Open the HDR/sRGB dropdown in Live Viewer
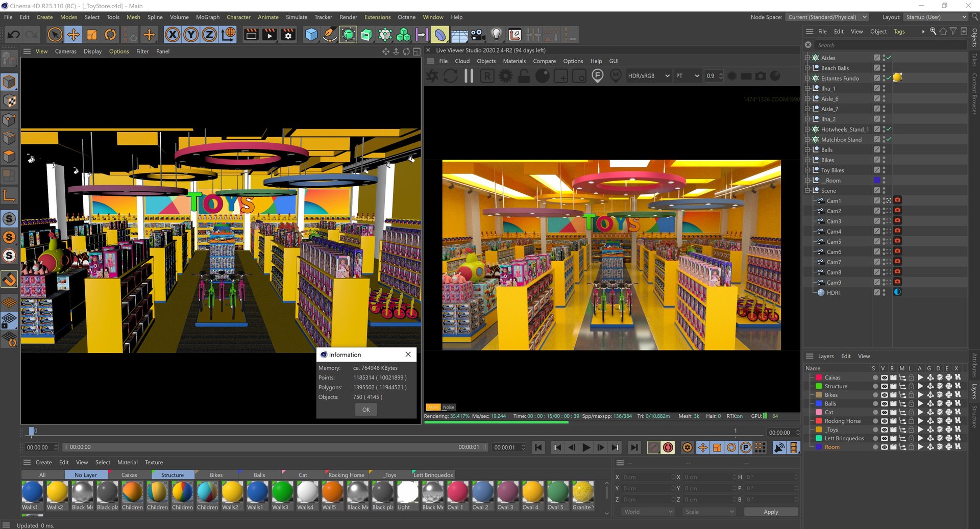Viewport: 980px width, 529px height. 648,76
